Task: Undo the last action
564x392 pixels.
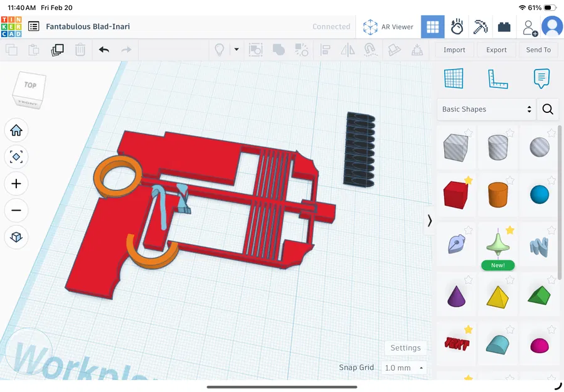Action: point(104,50)
